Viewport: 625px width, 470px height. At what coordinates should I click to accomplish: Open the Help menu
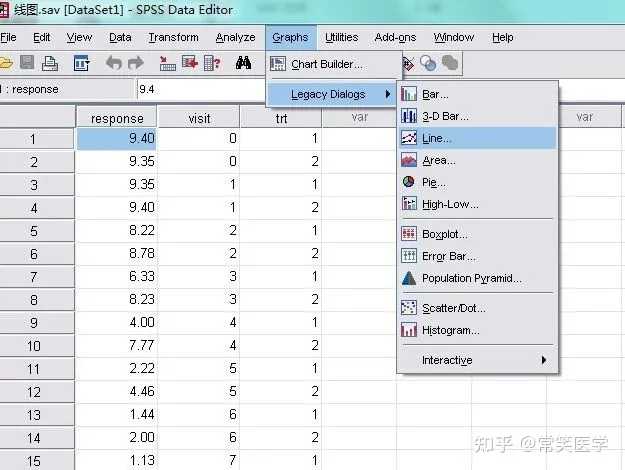pyautogui.click(x=503, y=37)
